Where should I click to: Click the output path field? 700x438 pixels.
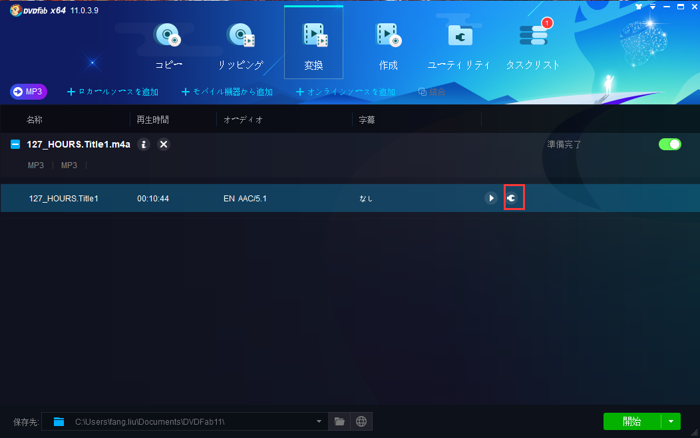click(x=185, y=421)
